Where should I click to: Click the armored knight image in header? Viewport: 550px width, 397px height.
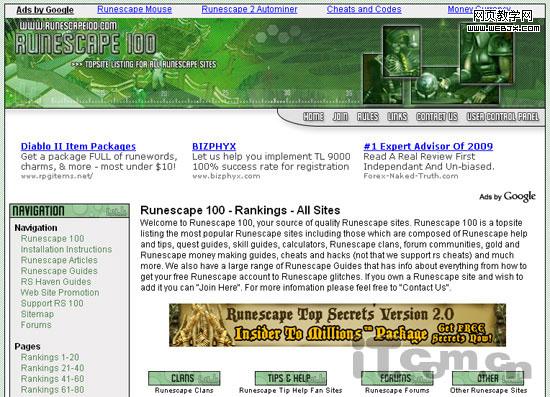487,54
